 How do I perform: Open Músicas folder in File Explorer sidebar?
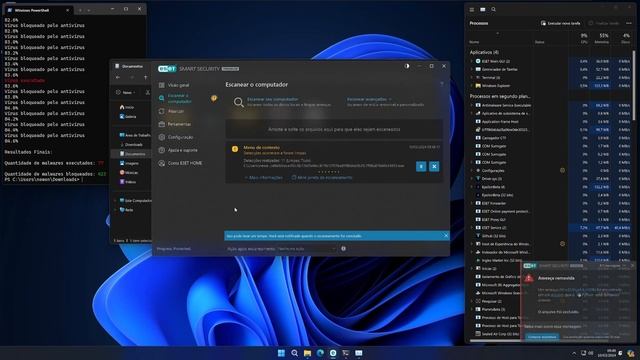[x=129, y=172]
